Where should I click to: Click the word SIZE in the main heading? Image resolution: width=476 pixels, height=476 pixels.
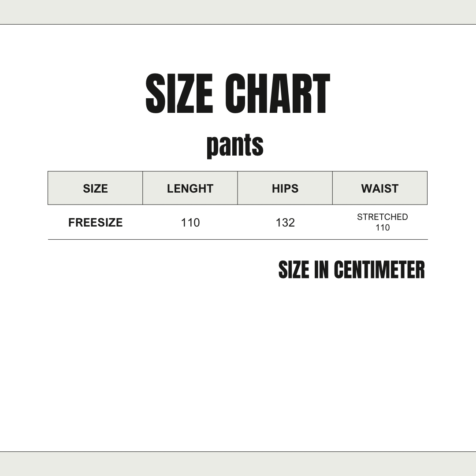179,94
